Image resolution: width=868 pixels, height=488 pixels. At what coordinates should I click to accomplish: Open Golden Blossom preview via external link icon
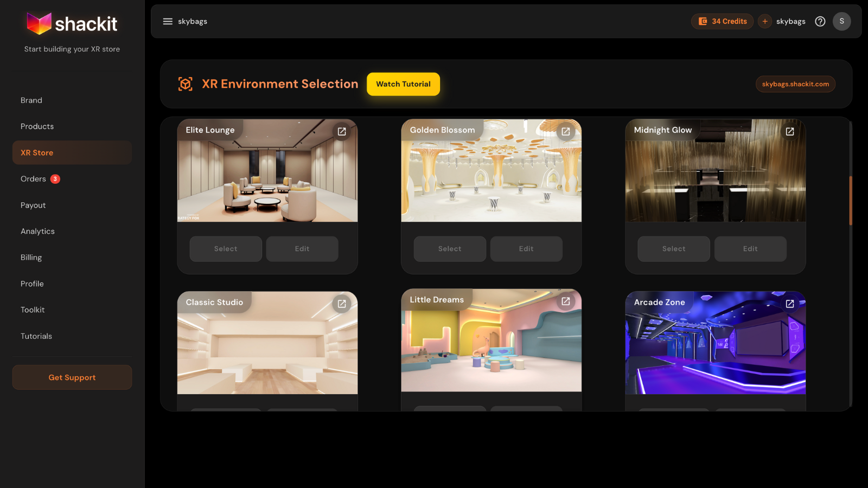click(565, 131)
